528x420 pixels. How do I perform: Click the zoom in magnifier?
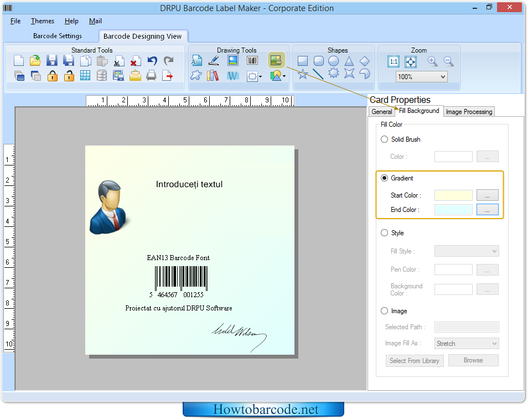click(x=432, y=61)
